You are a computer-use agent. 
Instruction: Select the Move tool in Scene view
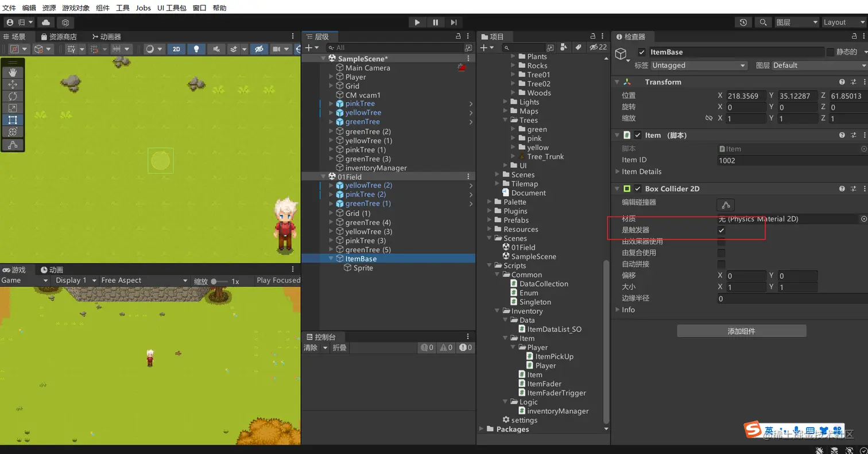point(13,84)
